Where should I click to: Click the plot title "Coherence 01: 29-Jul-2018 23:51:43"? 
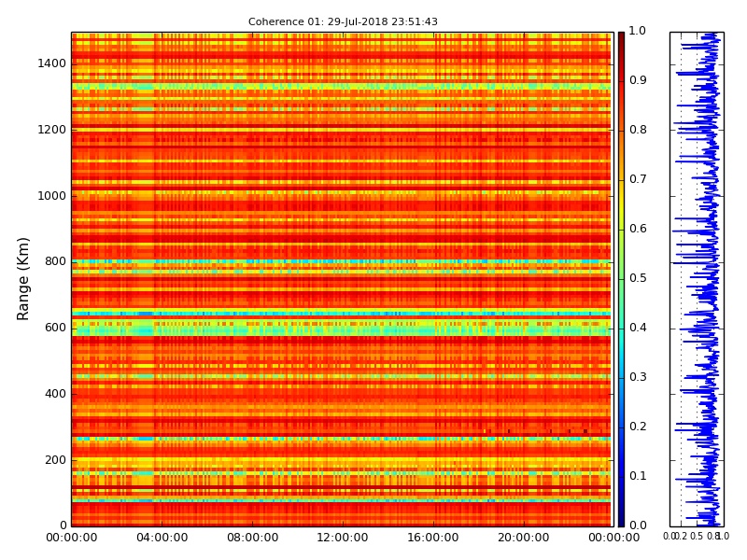coord(343,21)
